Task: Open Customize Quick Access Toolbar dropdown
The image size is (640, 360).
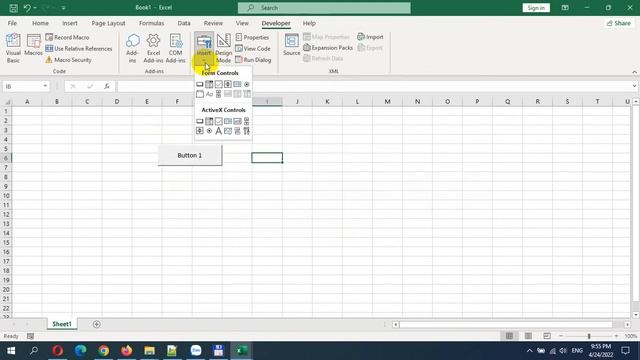Action: click(63, 8)
